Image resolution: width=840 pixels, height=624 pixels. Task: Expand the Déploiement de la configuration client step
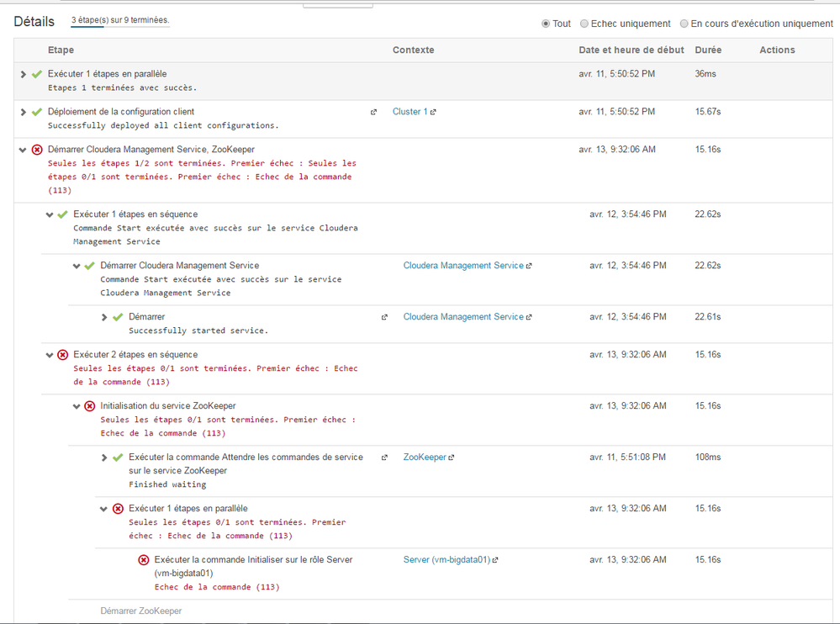pos(23,112)
